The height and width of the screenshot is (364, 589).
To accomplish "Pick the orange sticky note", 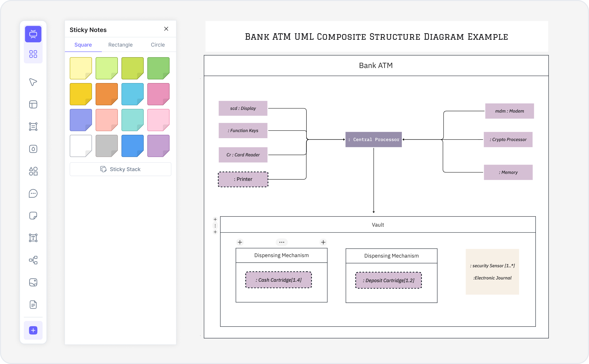I will coord(107,94).
